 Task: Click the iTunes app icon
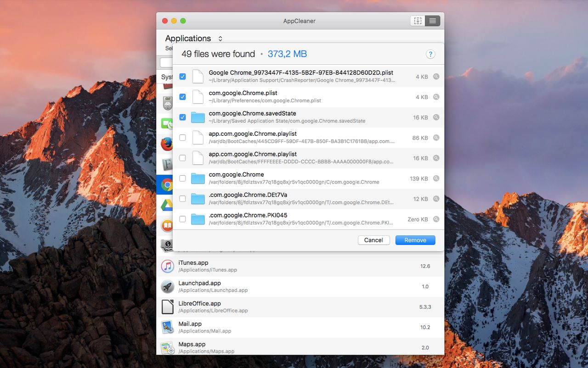(x=167, y=266)
